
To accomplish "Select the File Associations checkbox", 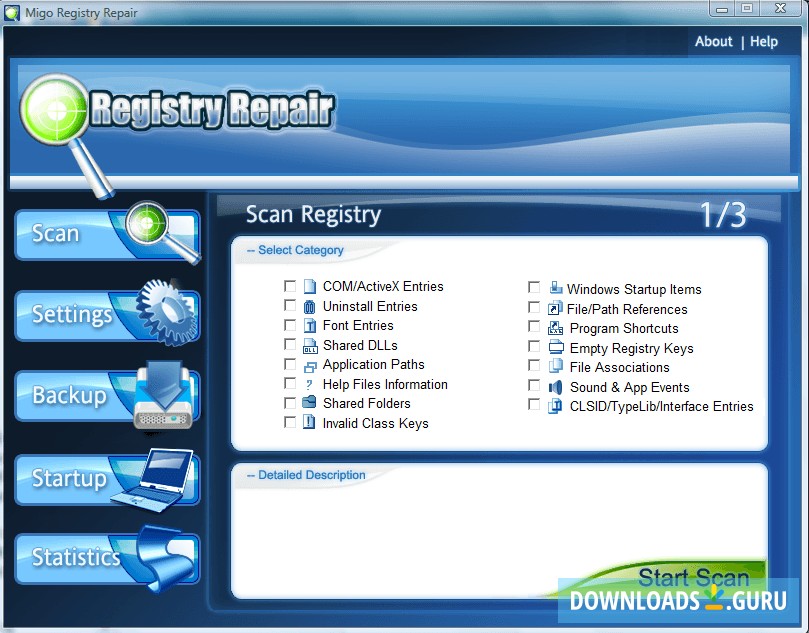I will tap(534, 365).
